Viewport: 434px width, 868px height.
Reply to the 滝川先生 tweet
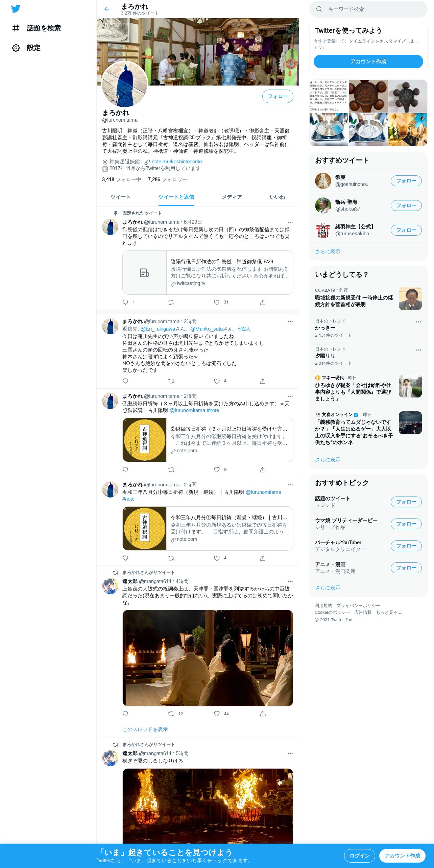tap(125, 381)
